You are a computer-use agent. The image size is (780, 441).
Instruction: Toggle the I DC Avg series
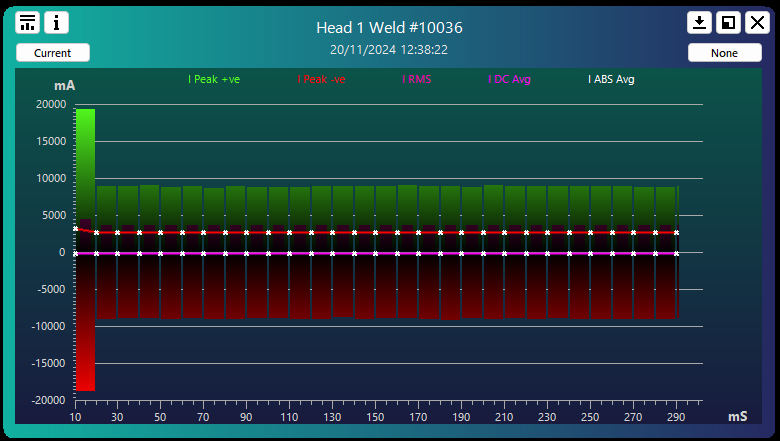pyautogui.click(x=509, y=79)
